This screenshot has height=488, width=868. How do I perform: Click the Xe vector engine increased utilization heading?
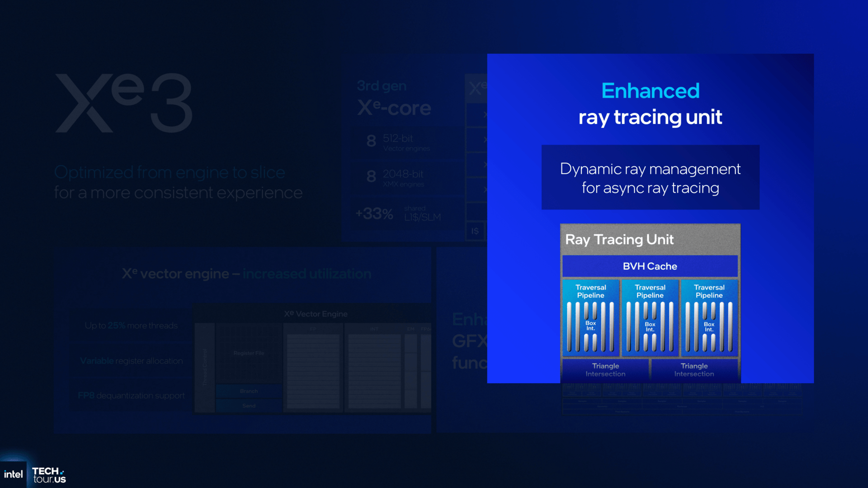pos(246,274)
